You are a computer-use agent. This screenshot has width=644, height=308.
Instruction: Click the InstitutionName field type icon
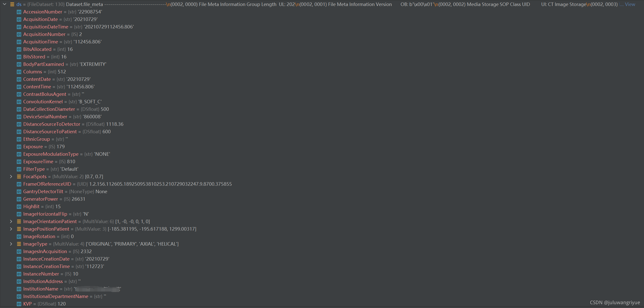pos(19,289)
